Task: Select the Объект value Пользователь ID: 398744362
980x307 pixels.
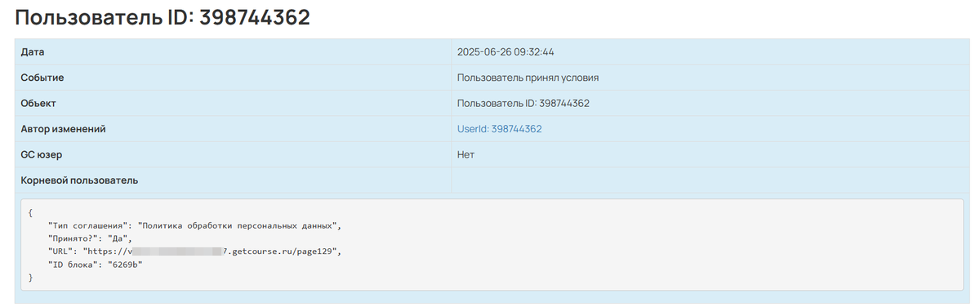Action: 523,103
